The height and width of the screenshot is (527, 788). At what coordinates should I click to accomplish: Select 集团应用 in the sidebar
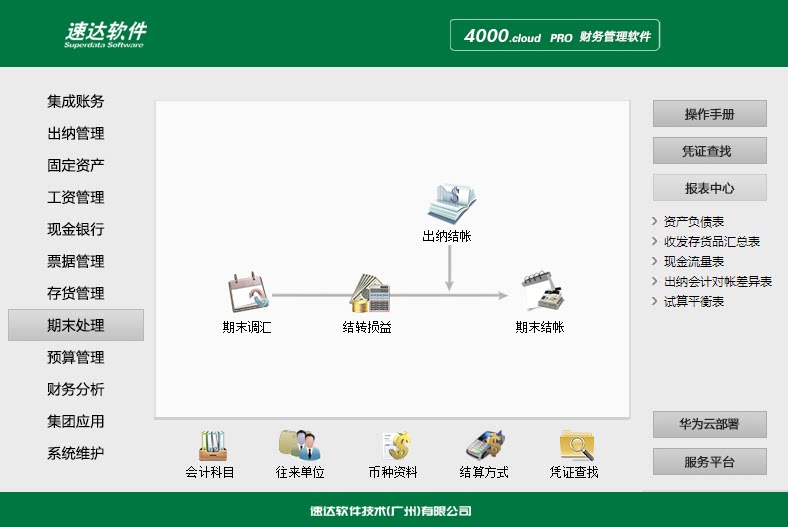75,421
